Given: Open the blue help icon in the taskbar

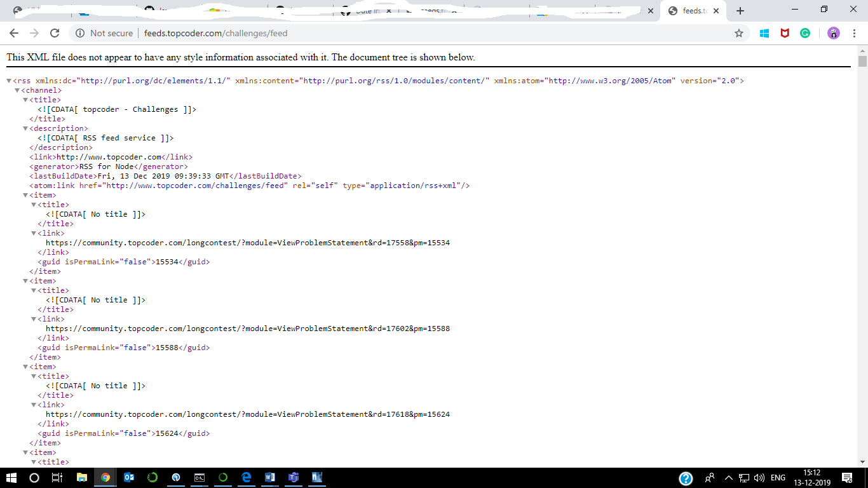Looking at the screenshot, I should (686, 478).
